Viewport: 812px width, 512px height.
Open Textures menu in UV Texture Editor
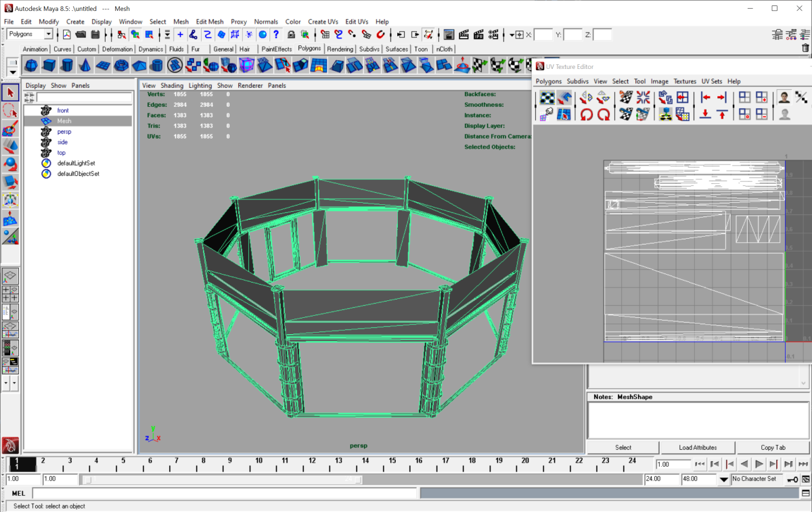(x=685, y=81)
